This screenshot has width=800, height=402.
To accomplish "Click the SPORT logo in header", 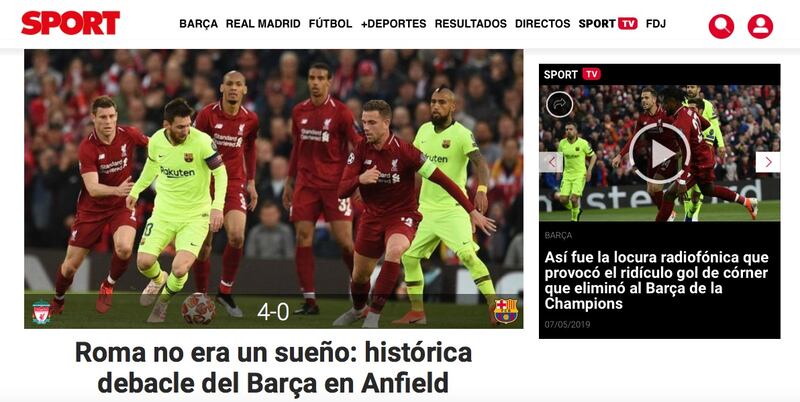I will click(70, 23).
